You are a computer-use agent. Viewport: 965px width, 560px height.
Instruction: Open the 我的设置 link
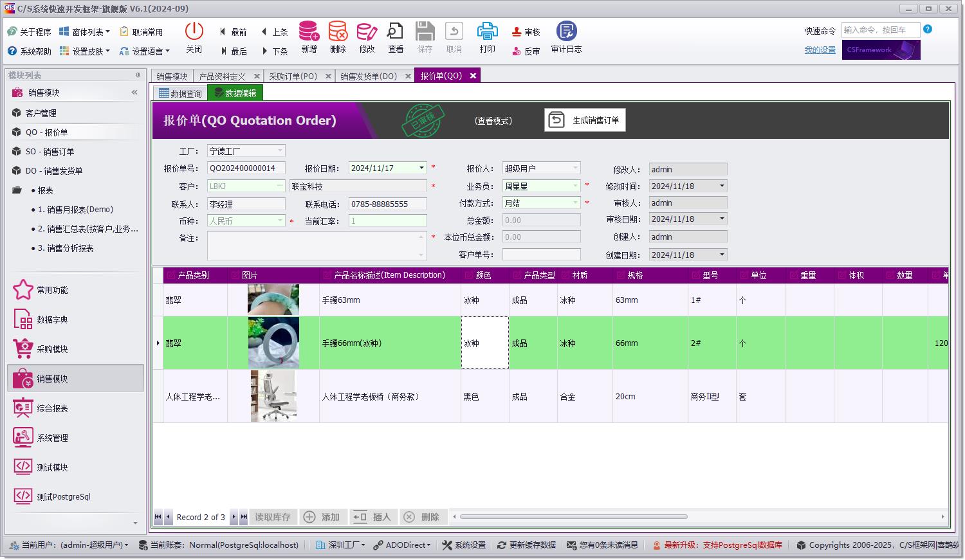(x=819, y=49)
